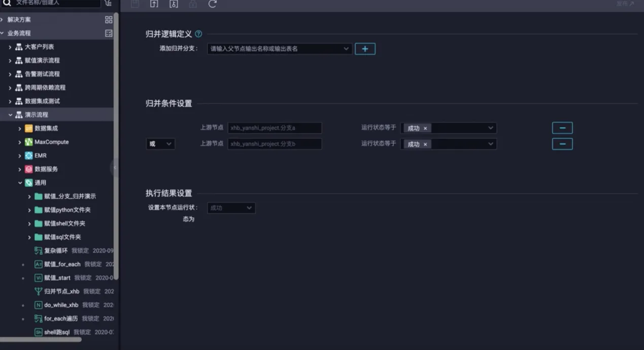Click the sidebar collapse handle

(x=115, y=168)
